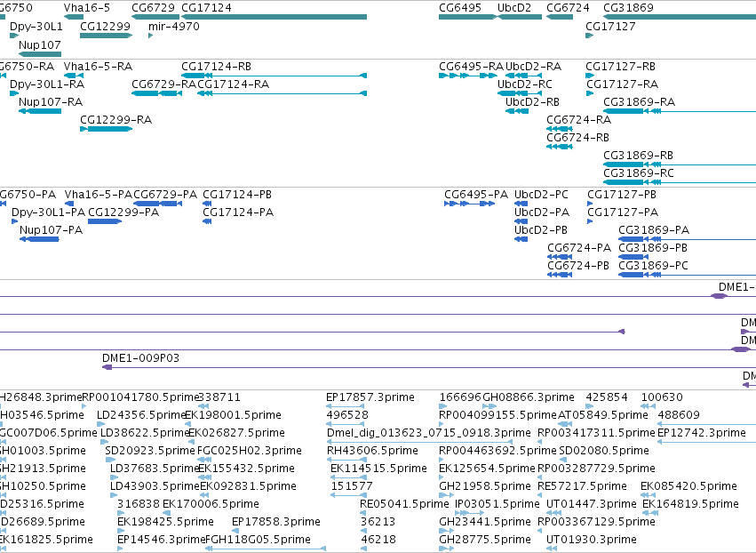
Task: Open the CG17124-PA protein label
Action: 238,212
